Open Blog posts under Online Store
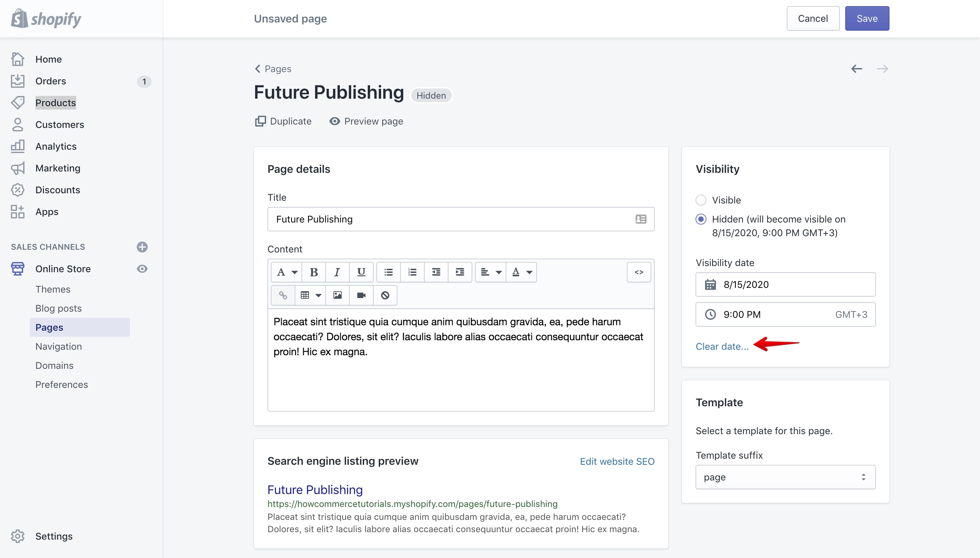 58,308
